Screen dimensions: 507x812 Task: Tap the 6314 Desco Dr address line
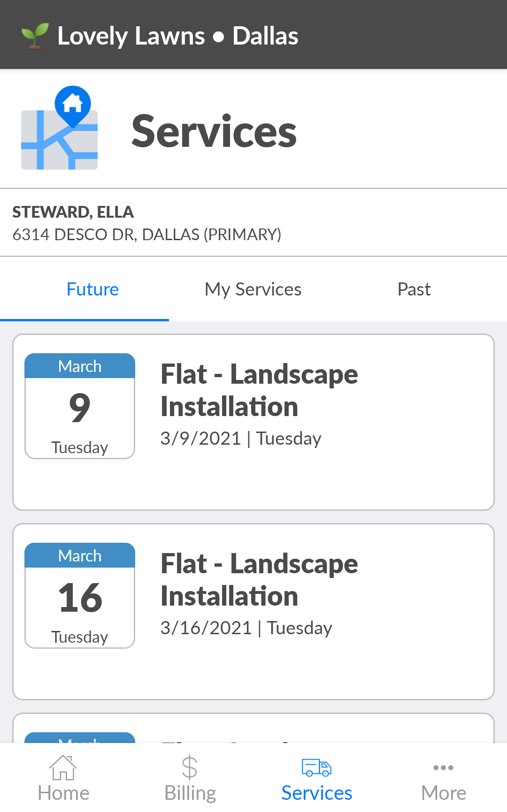tap(147, 235)
